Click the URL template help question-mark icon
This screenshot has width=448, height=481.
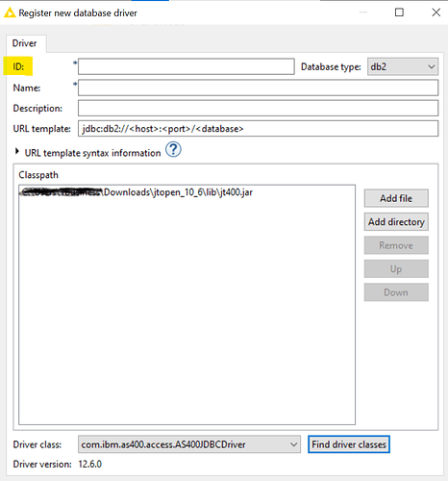tap(173, 150)
